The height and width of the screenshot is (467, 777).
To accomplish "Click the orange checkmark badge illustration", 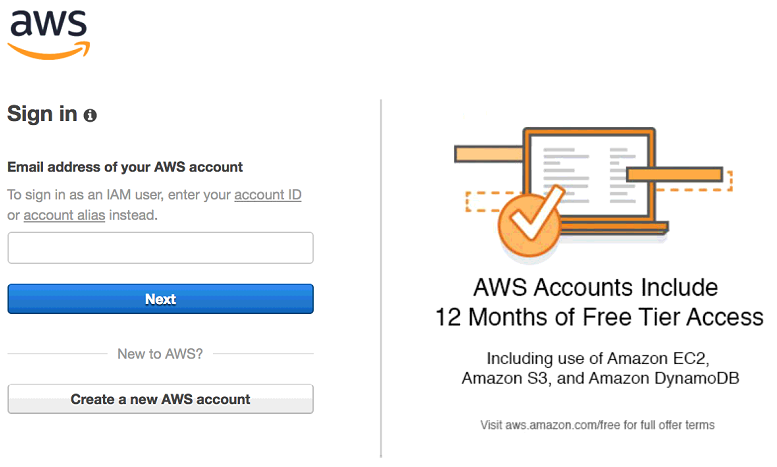I will [531, 222].
